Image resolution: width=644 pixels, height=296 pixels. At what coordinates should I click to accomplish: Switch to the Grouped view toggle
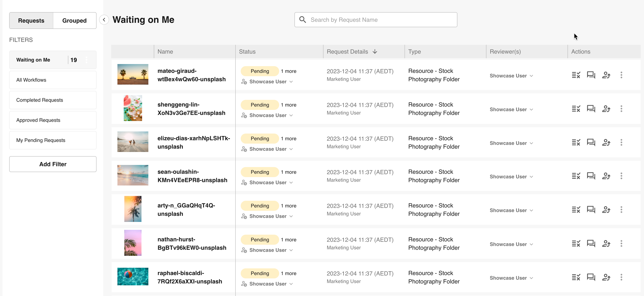74,21
